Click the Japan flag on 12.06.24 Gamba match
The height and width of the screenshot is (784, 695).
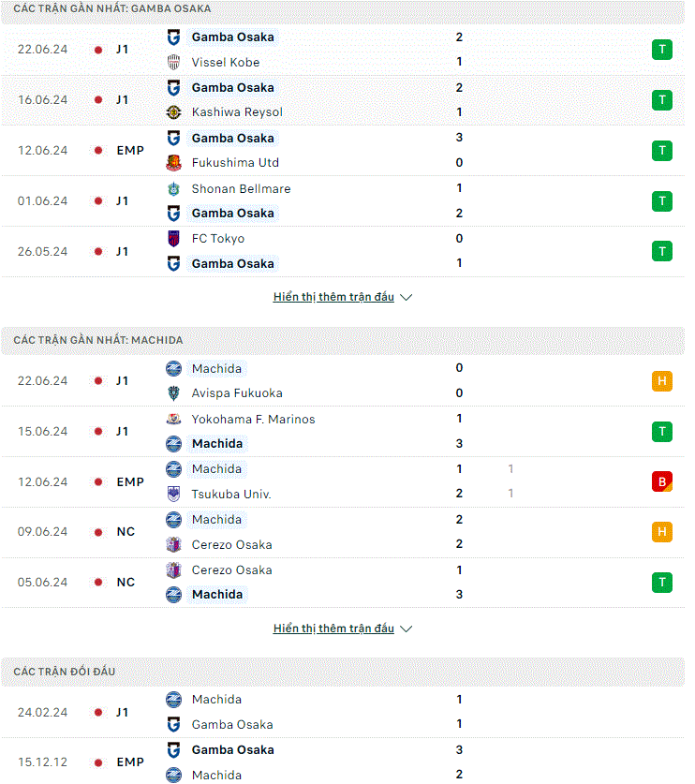[98, 151]
